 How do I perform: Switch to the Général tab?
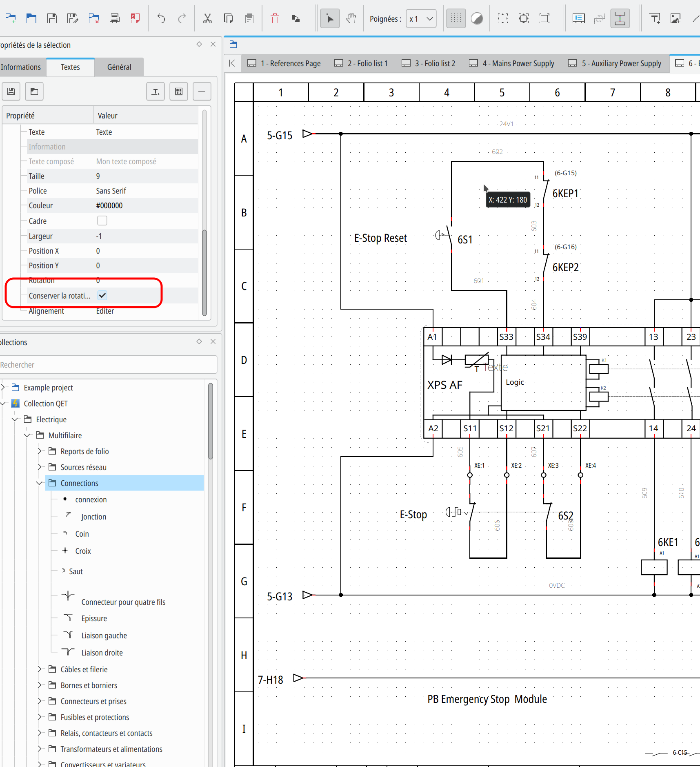(119, 67)
